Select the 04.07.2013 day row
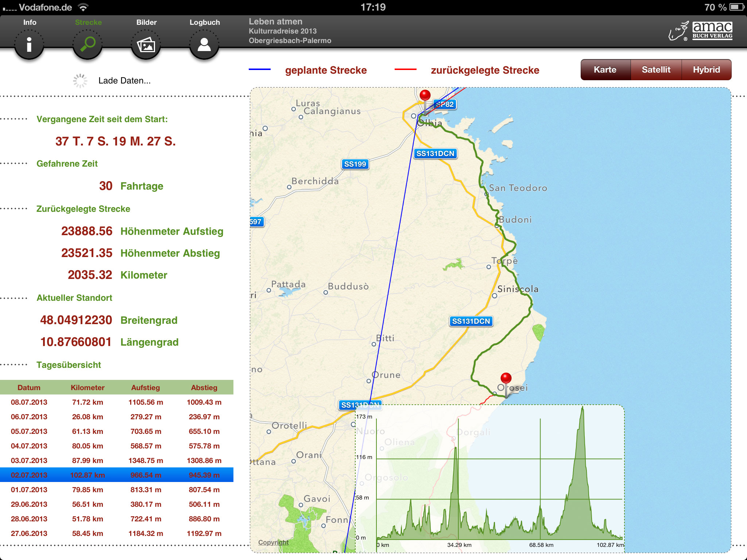747x560 pixels. point(117,446)
